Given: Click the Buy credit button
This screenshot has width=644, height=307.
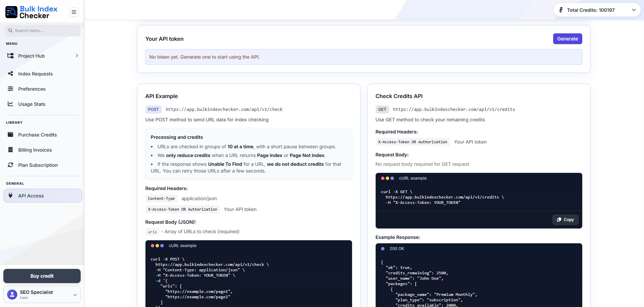Looking at the screenshot, I should coord(42,276).
